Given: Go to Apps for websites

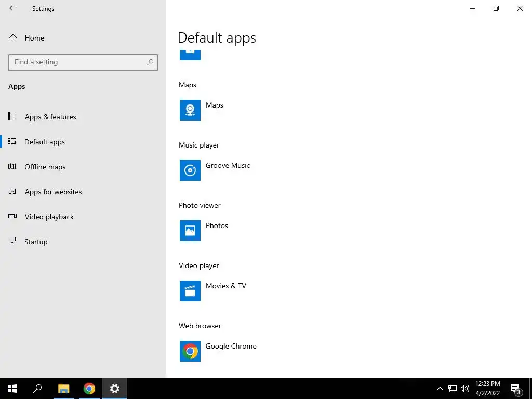Looking at the screenshot, I should click(53, 192).
